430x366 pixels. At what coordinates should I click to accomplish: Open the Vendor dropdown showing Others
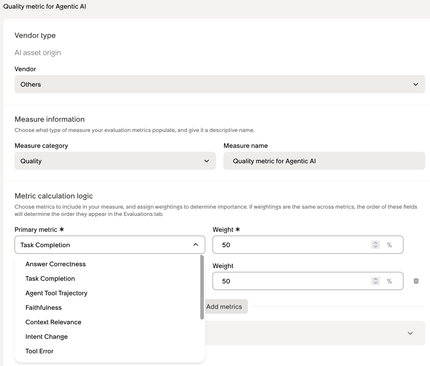(x=220, y=84)
